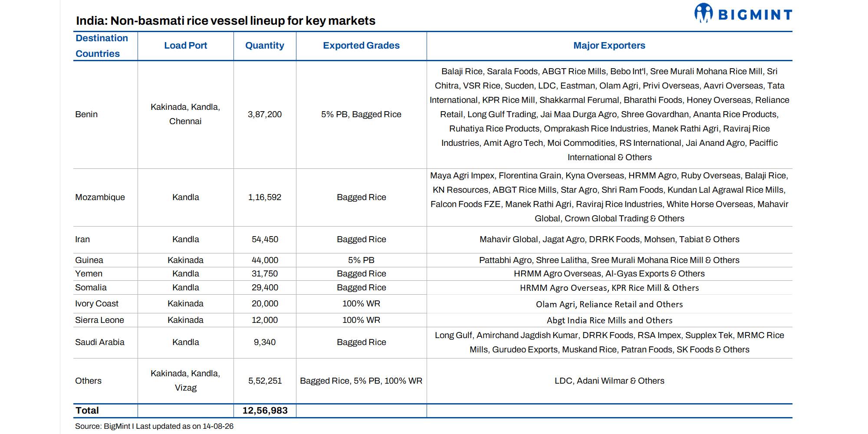Click the 'Load Port' column header

(x=185, y=46)
